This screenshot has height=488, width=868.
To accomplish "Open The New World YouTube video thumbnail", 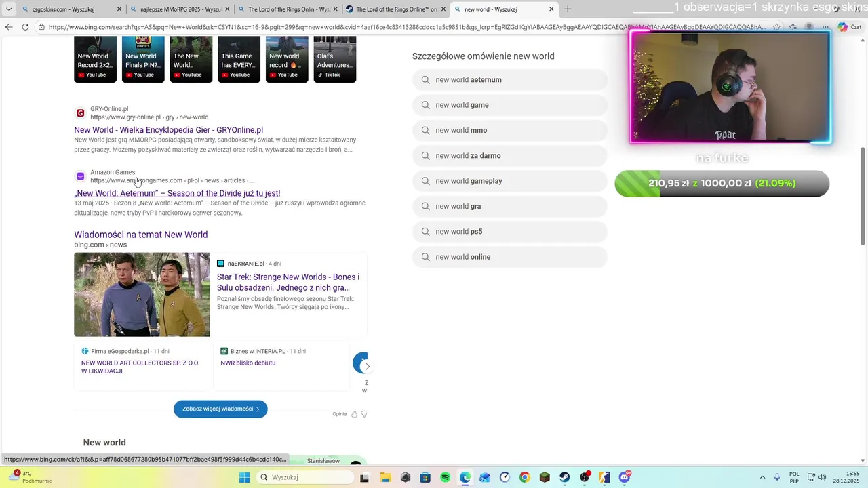I will tap(191, 60).
